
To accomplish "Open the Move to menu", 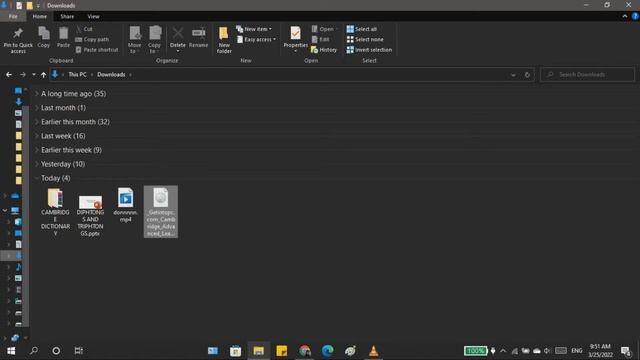I will pos(134,40).
